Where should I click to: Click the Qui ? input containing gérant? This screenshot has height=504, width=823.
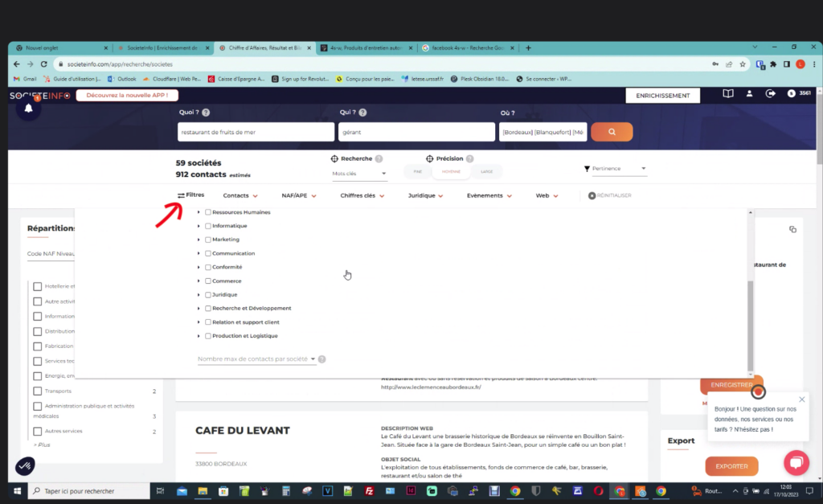click(x=416, y=132)
